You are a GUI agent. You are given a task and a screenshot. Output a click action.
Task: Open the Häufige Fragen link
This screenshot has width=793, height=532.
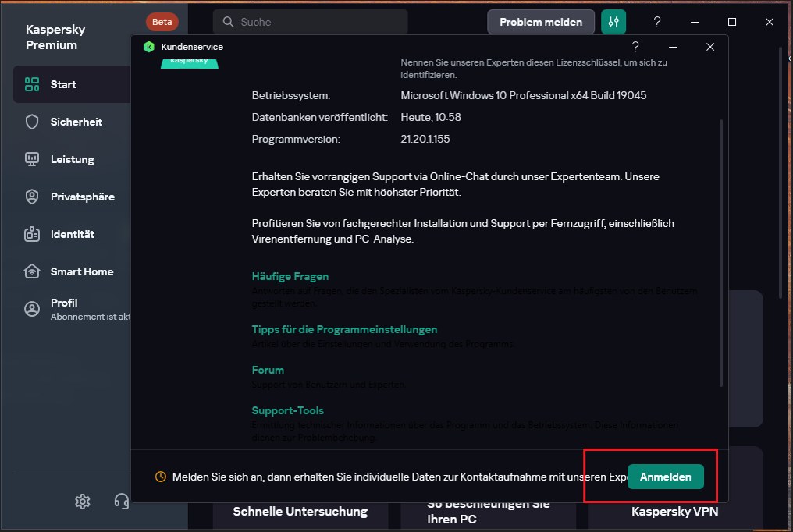pyautogui.click(x=290, y=276)
